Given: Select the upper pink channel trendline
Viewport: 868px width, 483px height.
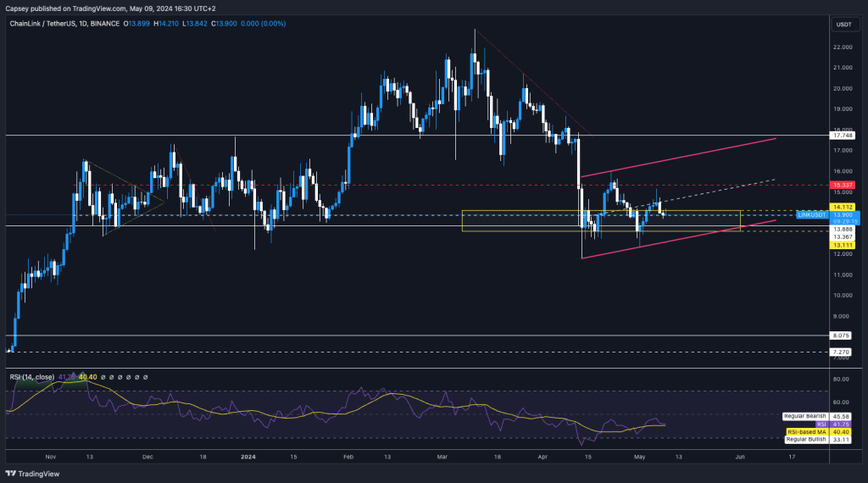Looking at the screenshot, I should [678, 158].
